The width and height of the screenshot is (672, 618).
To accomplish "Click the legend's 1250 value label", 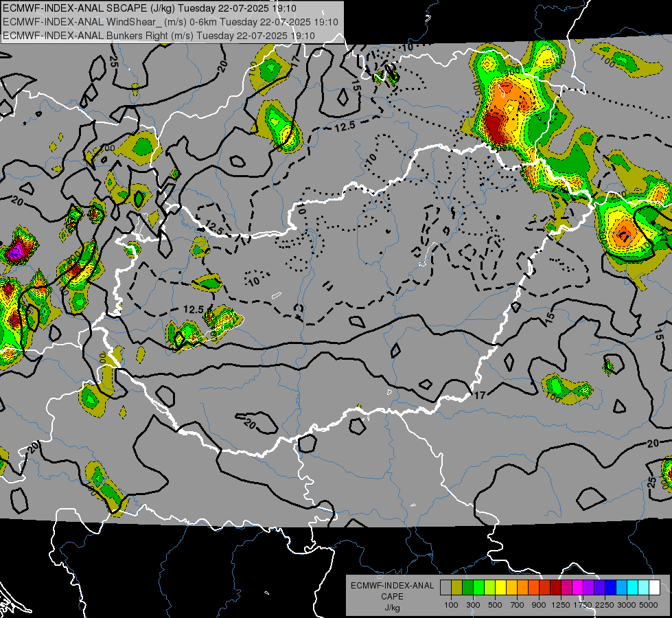I will (561, 605).
